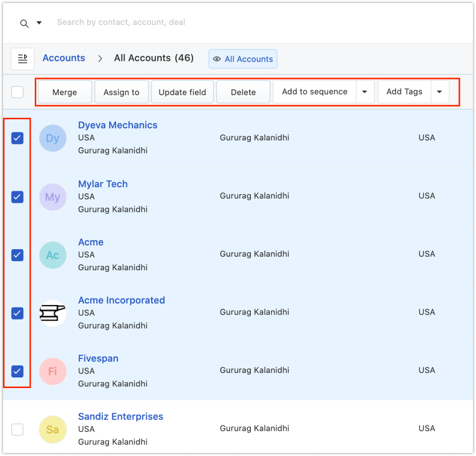Click the right-side USA value in Sandiz Enterprises row
Screen dimensions: 476x456
[x=427, y=428]
